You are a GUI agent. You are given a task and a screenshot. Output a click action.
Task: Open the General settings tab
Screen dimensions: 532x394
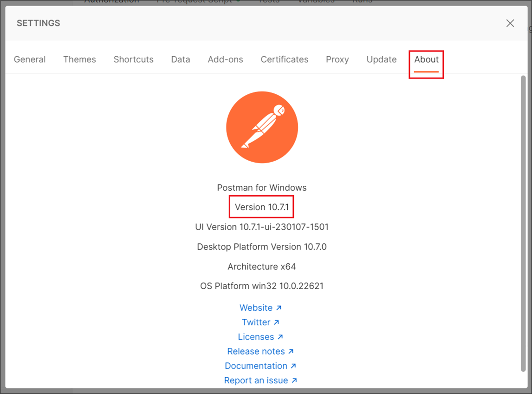(x=30, y=59)
